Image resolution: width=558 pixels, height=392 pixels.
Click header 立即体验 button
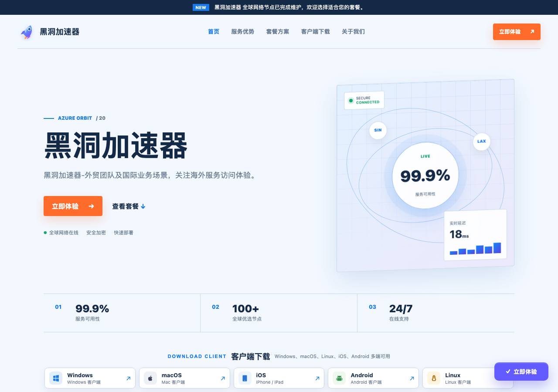(x=517, y=32)
